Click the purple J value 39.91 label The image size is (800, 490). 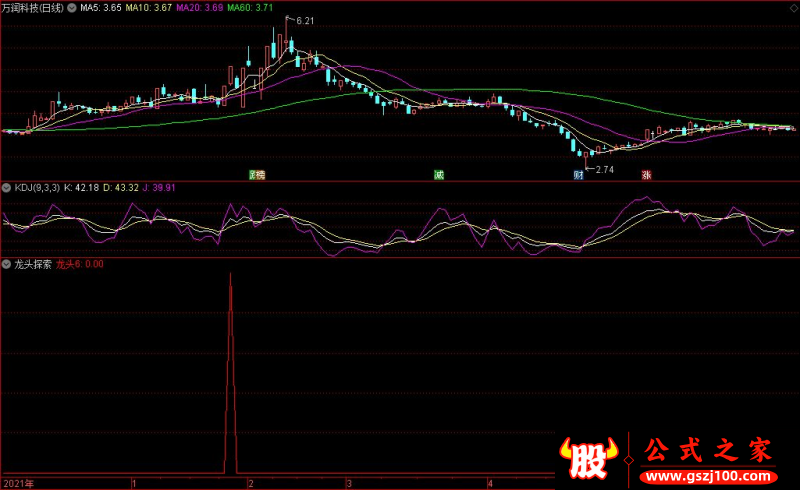[x=159, y=188]
